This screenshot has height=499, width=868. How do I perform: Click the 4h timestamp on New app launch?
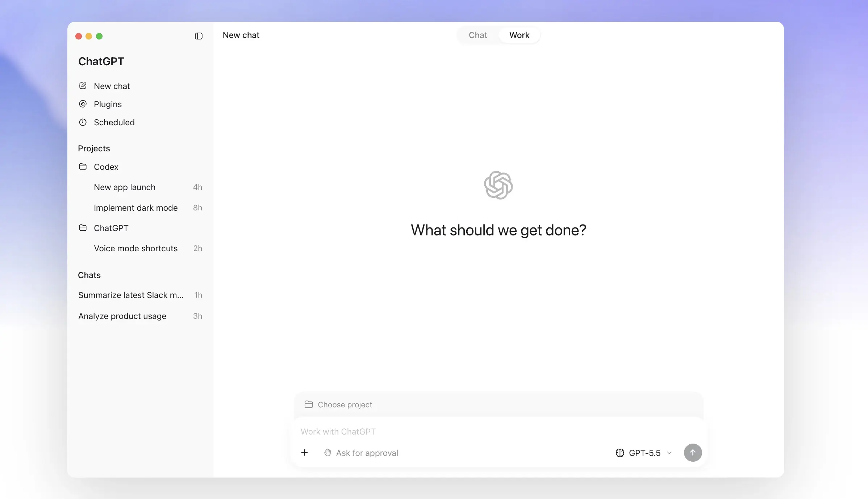197,187
